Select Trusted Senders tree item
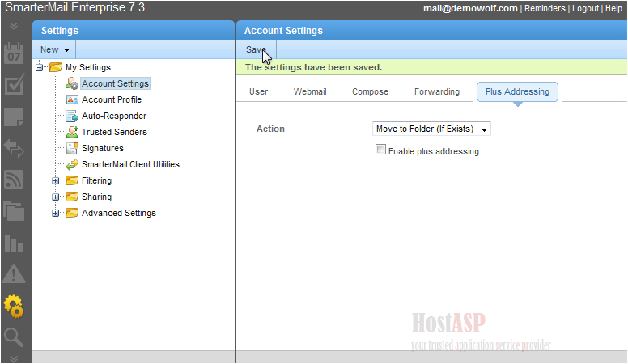 tap(114, 132)
